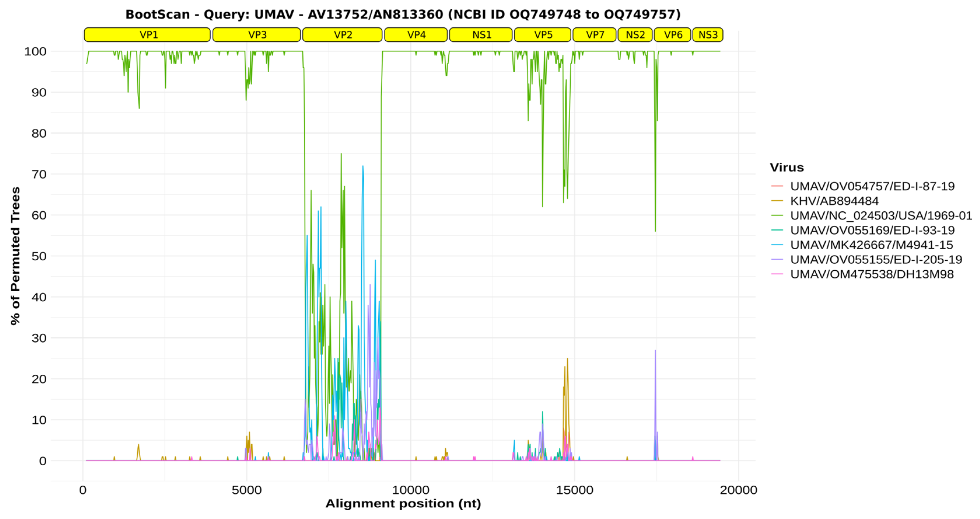Click the UMAV/MK426667/M4941-15 legend color line
This screenshot has width=980, height=519.
pos(777,245)
